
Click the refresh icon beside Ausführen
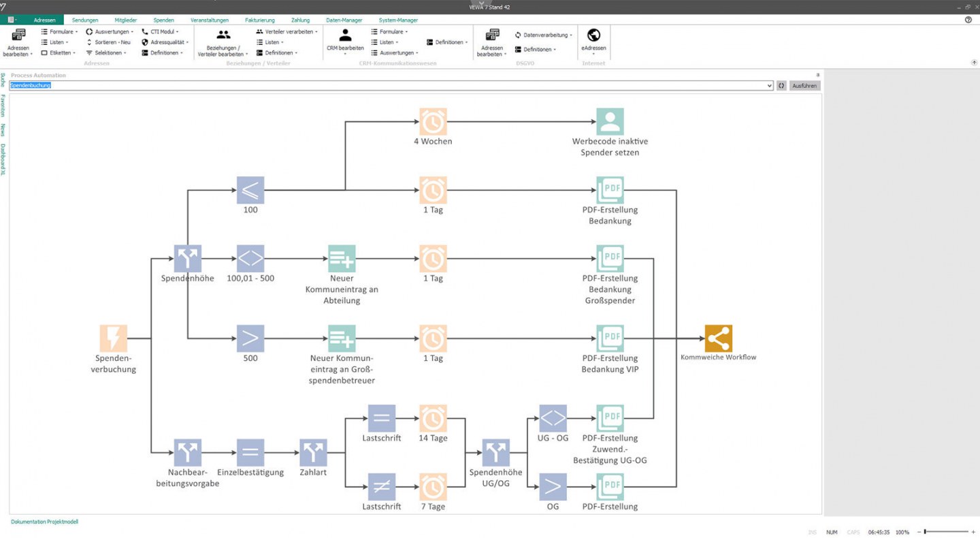pos(781,86)
